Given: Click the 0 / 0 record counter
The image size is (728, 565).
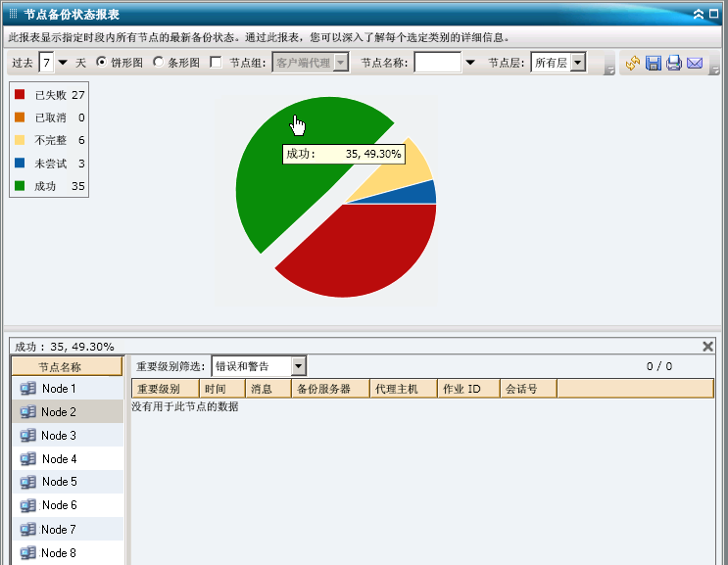Looking at the screenshot, I should (x=659, y=366).
